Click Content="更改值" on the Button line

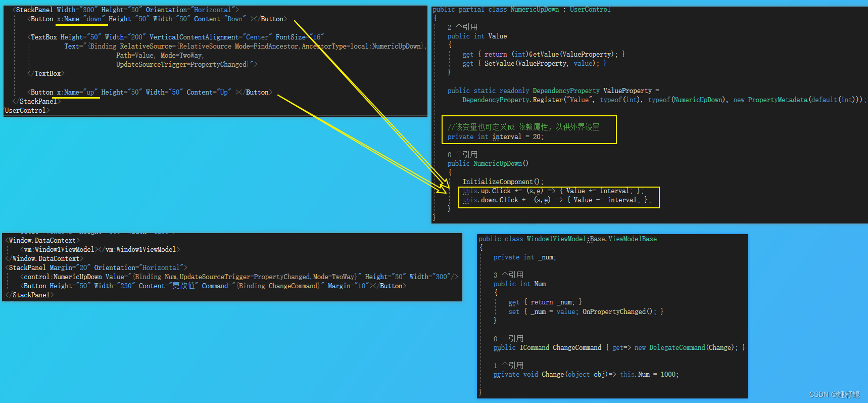click(168, 286)
